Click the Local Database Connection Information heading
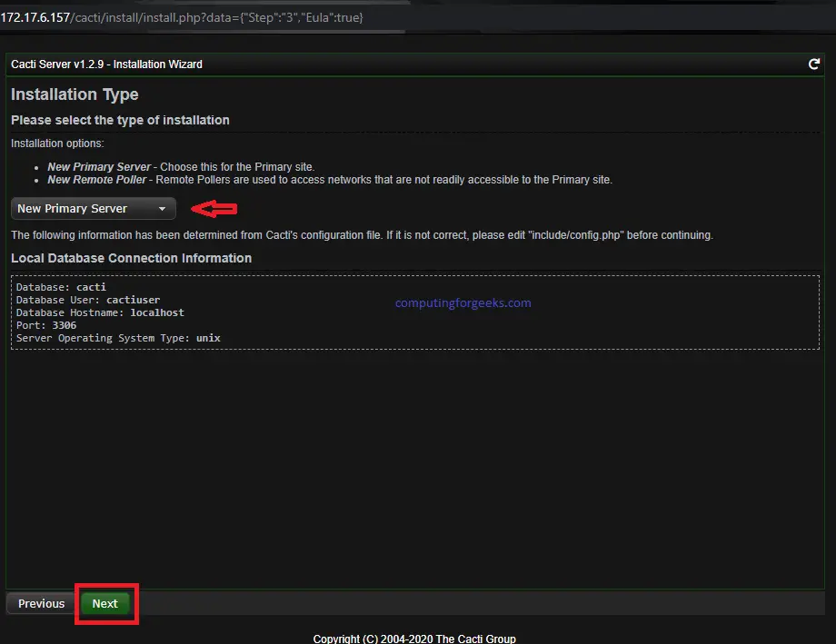836x644 pixels. (x=131, y=258)
